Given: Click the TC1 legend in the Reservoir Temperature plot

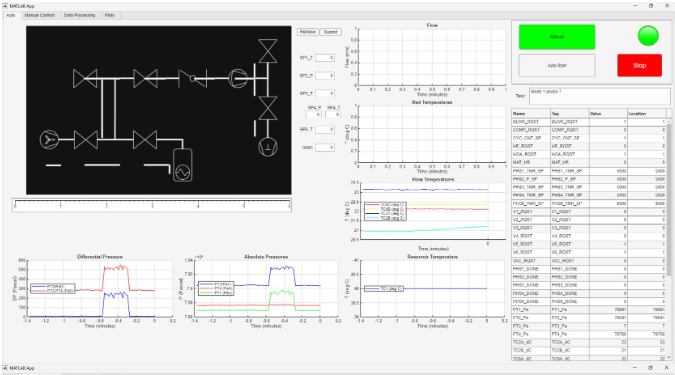Looking at the screenshot, I should coord(384,288).
